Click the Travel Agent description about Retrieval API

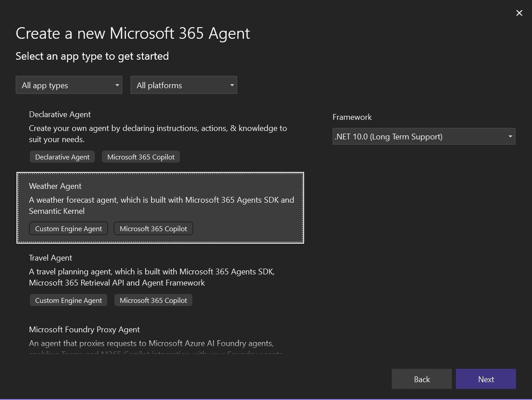pyautogui.click(x=152, y=277)
